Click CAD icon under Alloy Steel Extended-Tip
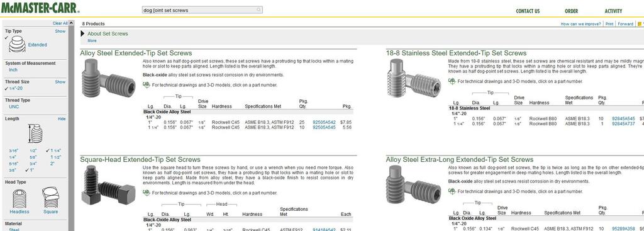The width and height of the screenshot is (644, 231). 146,85
